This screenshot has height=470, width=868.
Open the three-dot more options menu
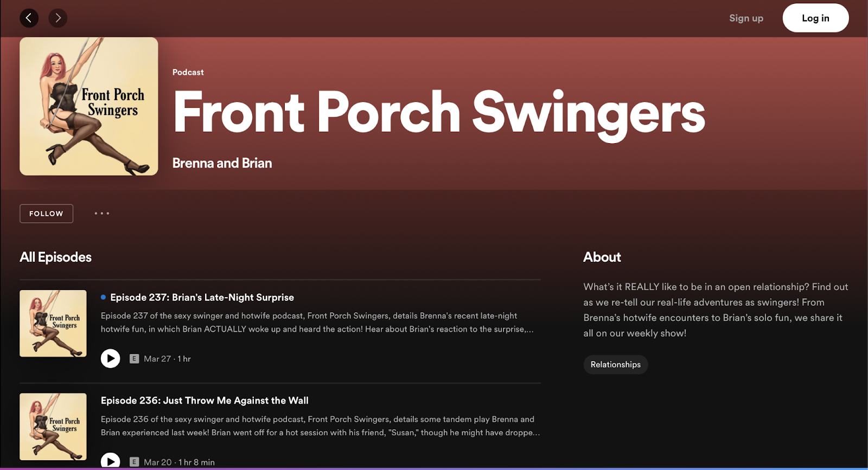(x=102, y=214)
